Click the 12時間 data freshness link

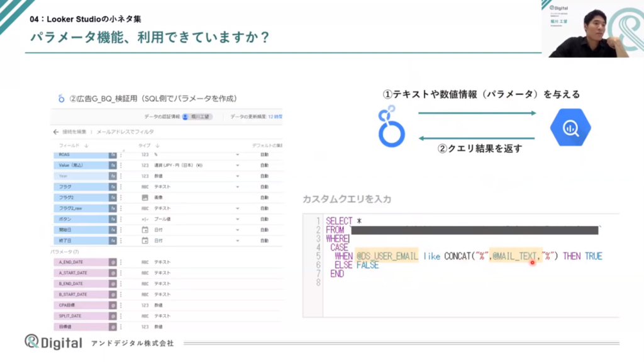click(275, 116)
